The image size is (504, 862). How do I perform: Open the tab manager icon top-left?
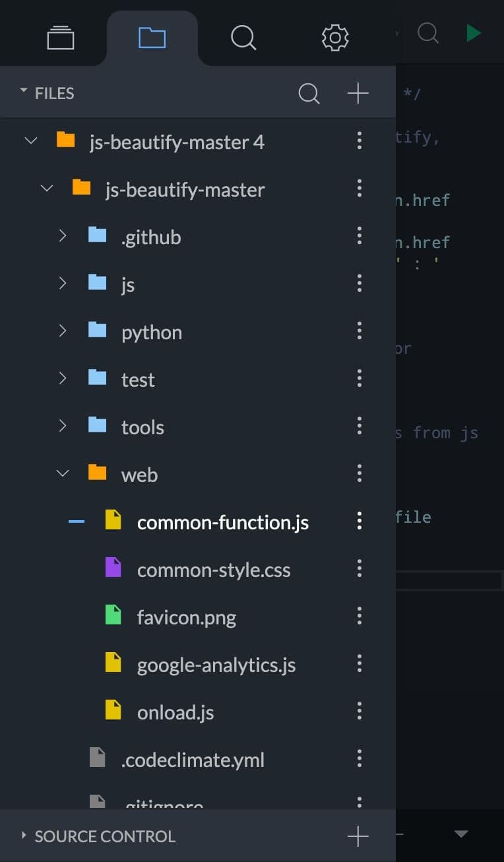click(60, 38)
